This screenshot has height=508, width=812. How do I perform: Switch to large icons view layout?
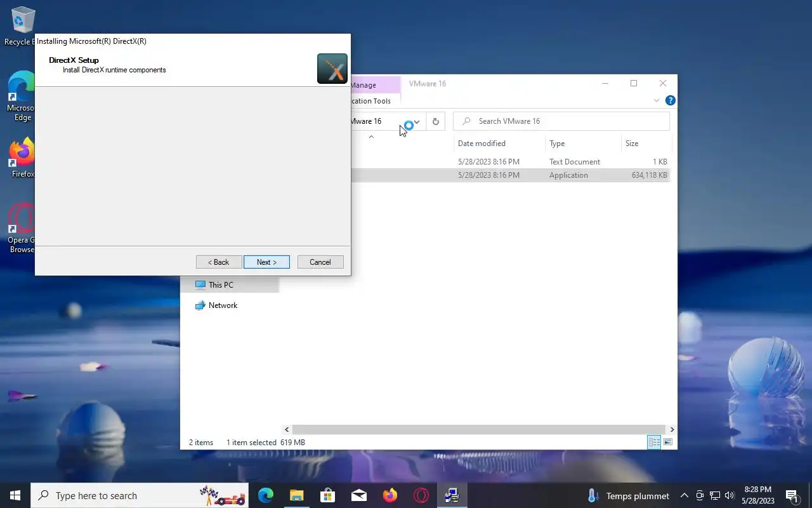click(667, 442)
